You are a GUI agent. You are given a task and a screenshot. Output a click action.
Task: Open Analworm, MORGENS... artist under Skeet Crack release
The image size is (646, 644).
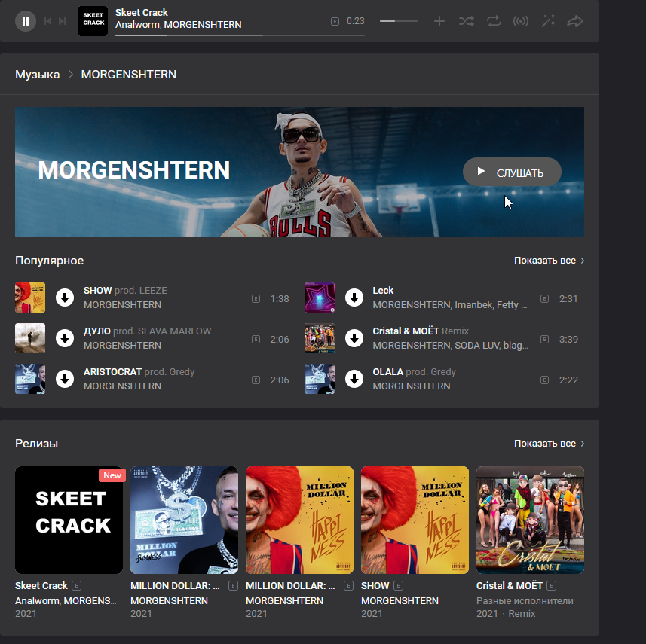pos(66,601)
